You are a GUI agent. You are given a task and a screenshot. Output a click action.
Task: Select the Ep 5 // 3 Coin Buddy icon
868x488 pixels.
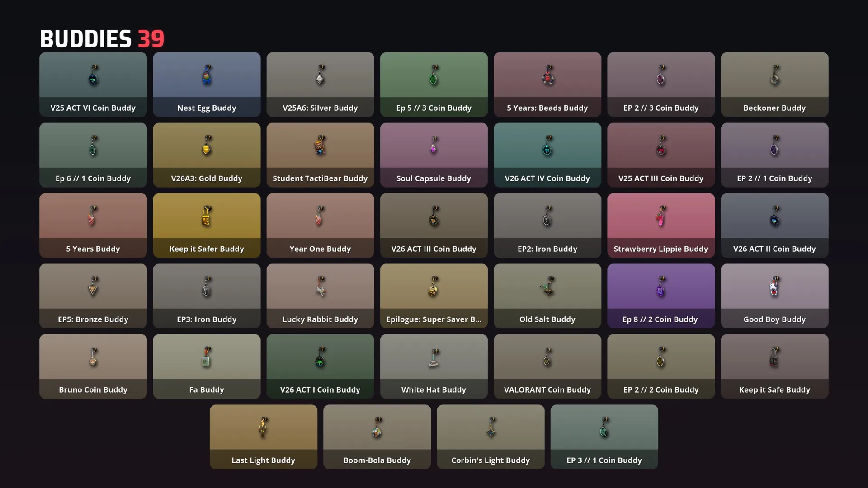[x=434, y=75]
